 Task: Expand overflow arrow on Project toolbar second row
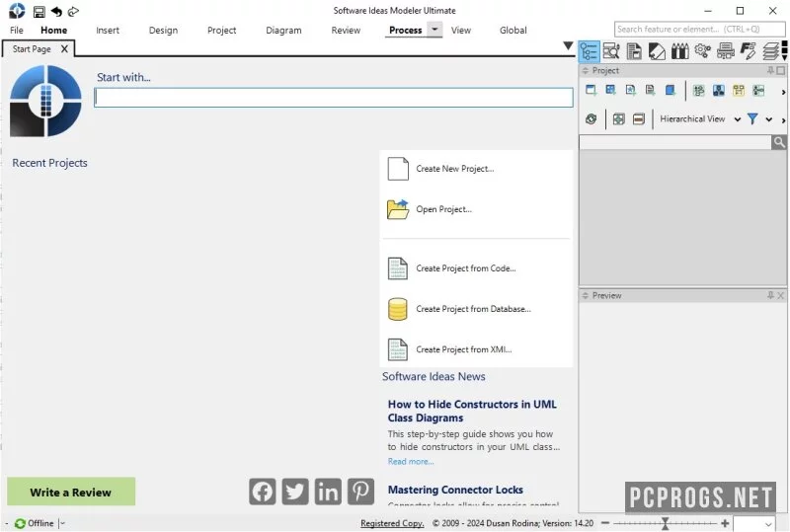point(783,119)
